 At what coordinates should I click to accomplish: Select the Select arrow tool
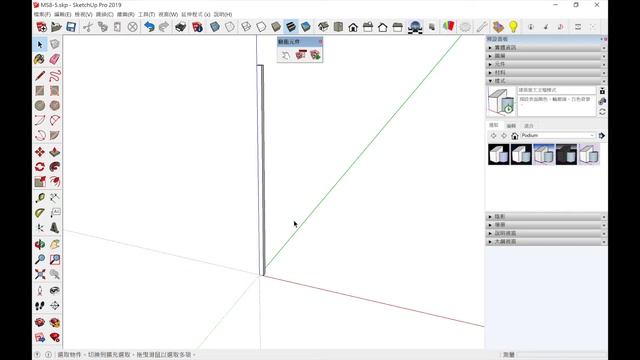click(x=40, y=44)
